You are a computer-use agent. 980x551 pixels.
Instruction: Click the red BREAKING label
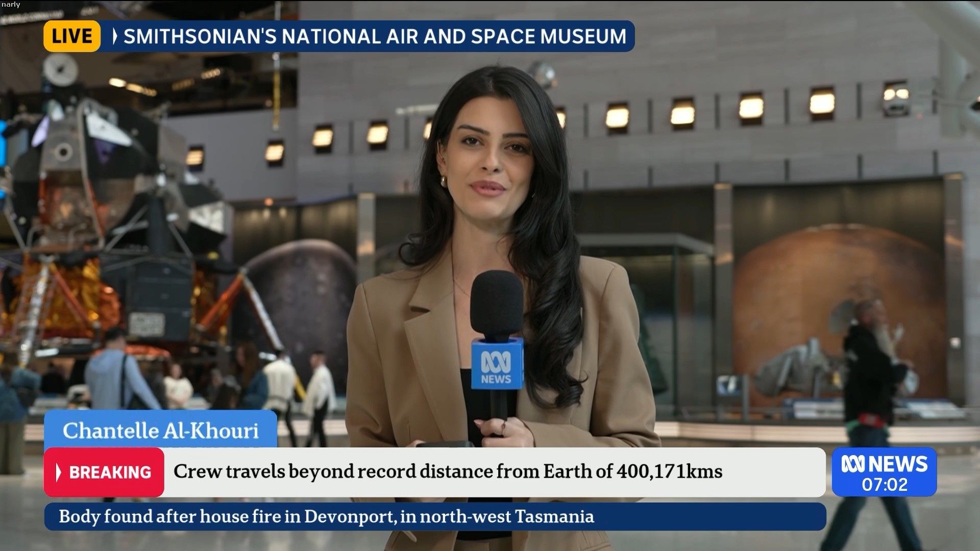pos(110,472)
